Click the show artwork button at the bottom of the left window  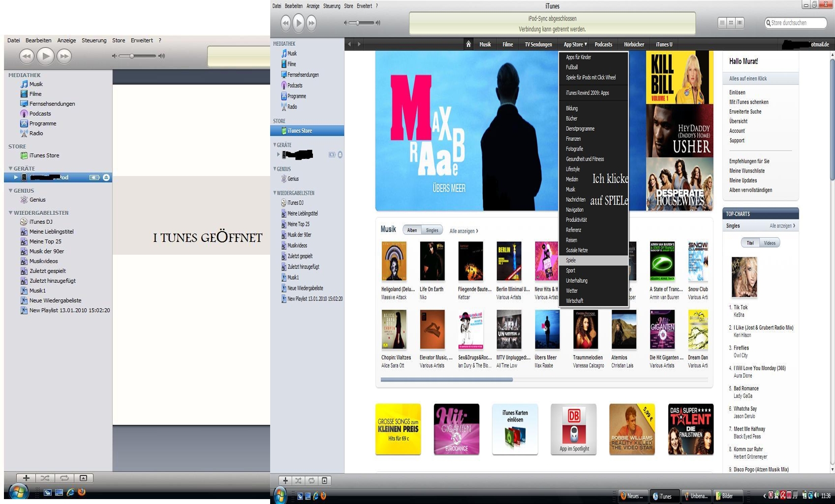pos(83,478)
